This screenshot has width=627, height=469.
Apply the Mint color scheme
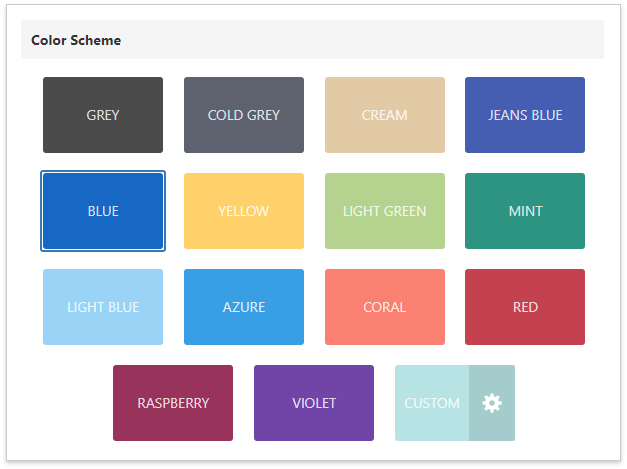tap(525, 211)
